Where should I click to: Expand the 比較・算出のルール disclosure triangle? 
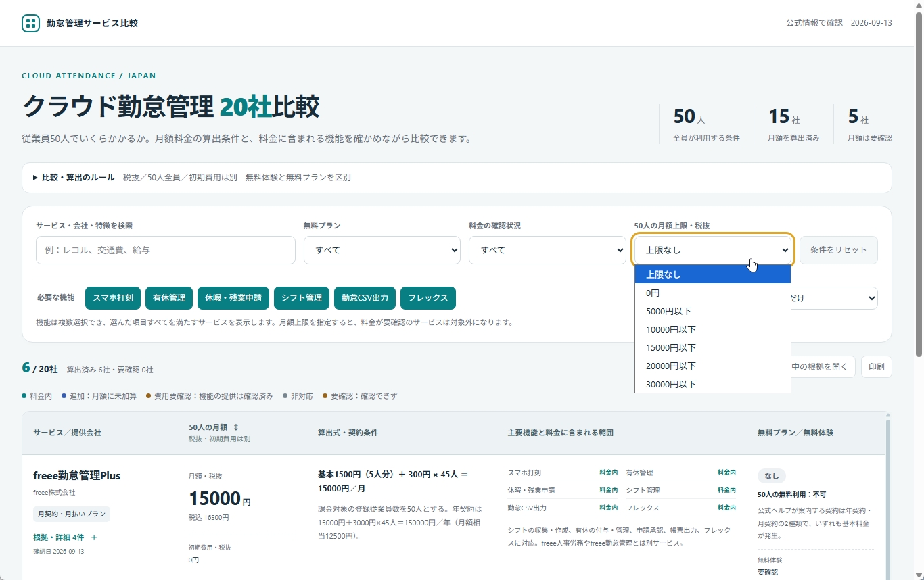(35, 178)
